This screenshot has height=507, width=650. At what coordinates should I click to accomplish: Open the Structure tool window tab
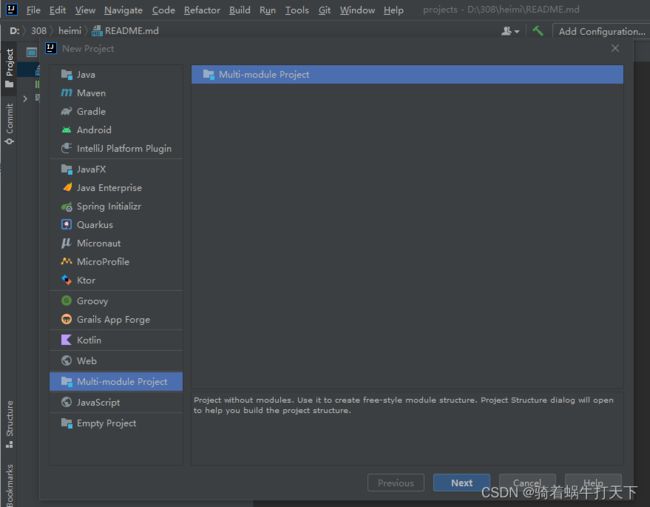tap(9, 424)
